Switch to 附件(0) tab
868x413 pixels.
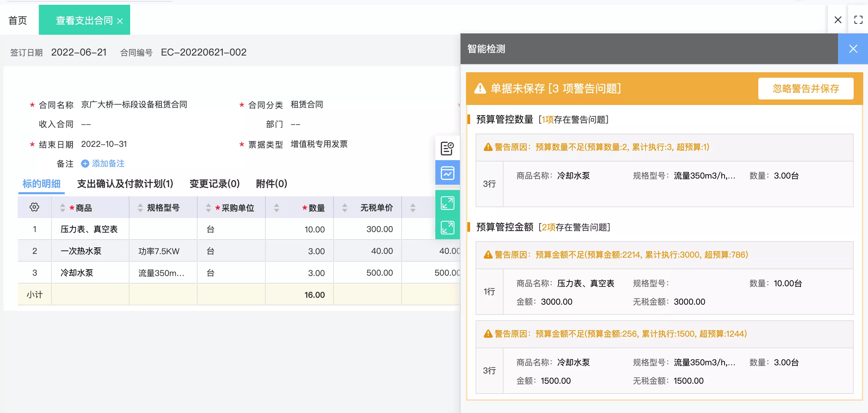272,184
